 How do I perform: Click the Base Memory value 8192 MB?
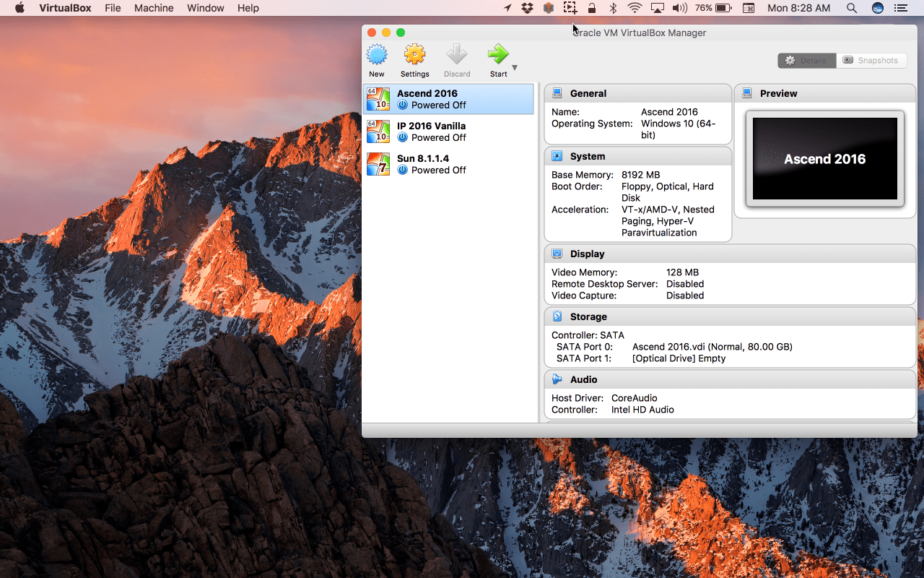tap(641, 175)
